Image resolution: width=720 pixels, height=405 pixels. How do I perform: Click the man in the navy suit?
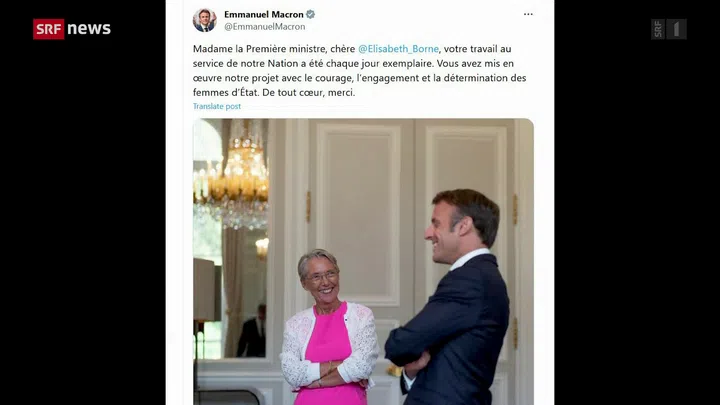[x=448, y=297]
